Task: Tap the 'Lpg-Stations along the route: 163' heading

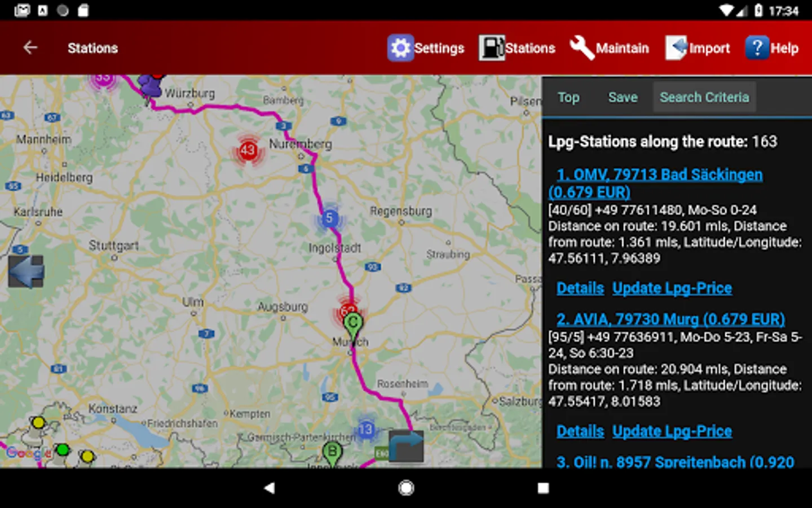Action: point(663,141)
